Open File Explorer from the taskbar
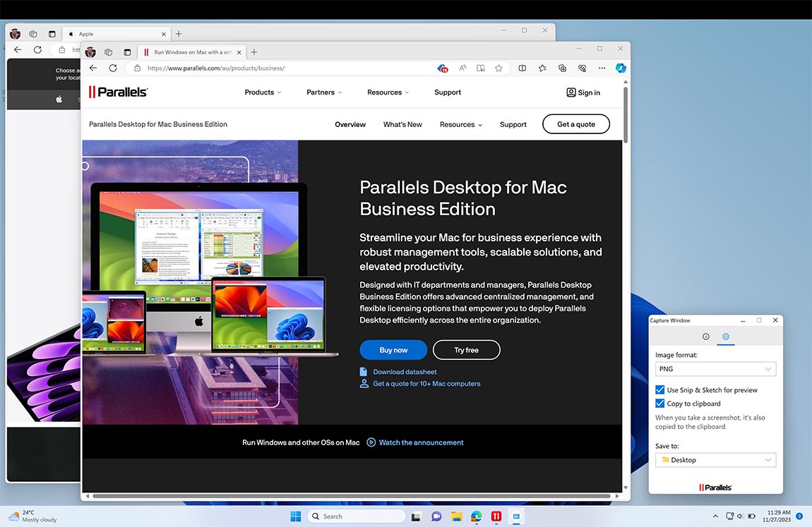812x527 pixels. pyautogui.click(x=457, y=516)
